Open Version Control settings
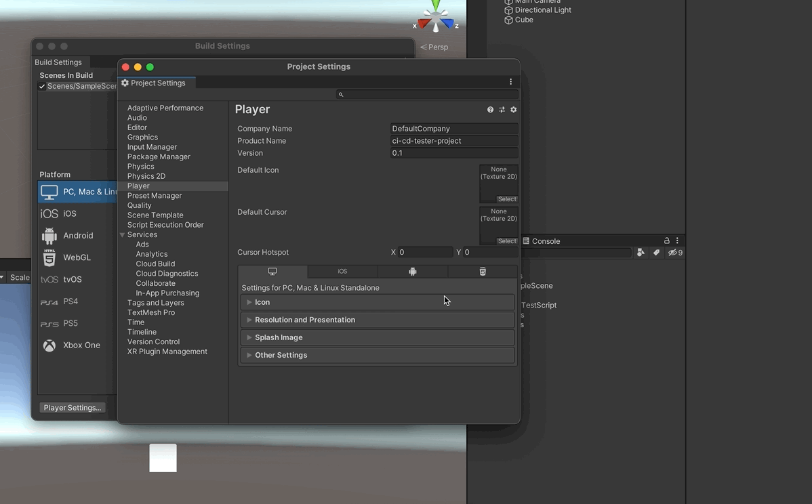The width and height of the screenshot is (812, 504). pyautogui.click(x=153, y=342)
